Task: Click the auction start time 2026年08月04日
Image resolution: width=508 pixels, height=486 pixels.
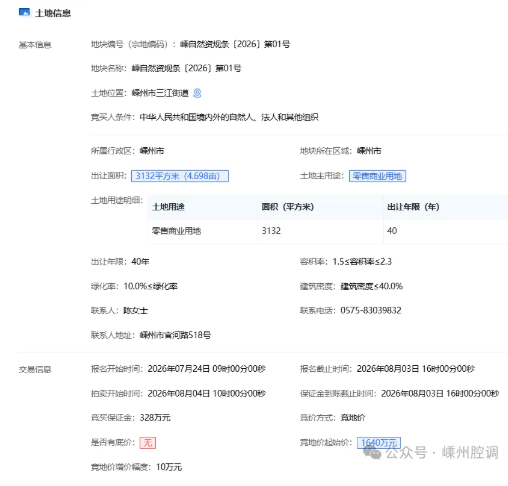Action: click(207, 394)
